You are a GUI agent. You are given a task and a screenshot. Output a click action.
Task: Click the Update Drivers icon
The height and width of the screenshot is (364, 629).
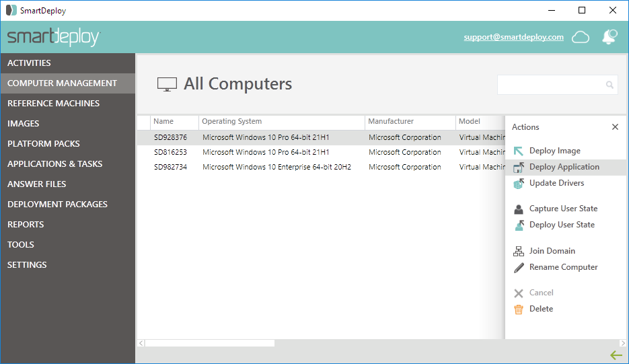(x=518, y=184)
